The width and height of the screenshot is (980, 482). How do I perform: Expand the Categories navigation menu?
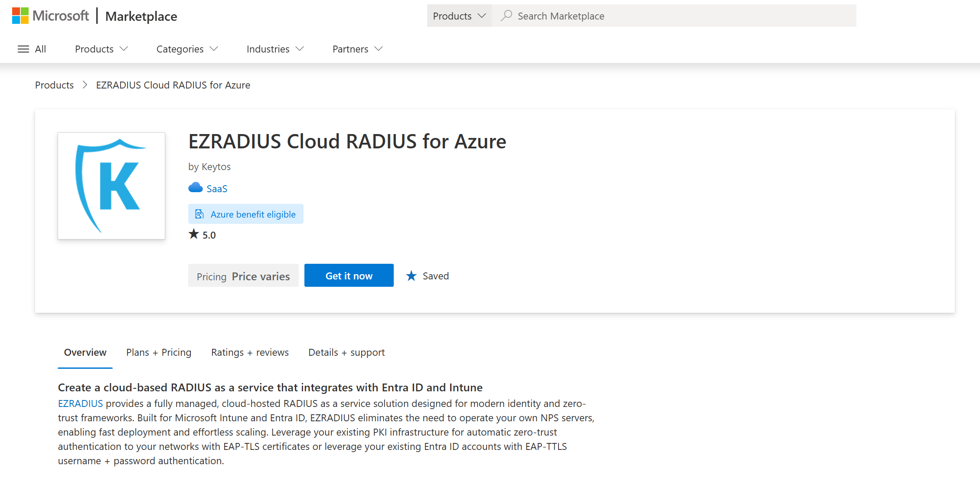click(x=187, y=49)
